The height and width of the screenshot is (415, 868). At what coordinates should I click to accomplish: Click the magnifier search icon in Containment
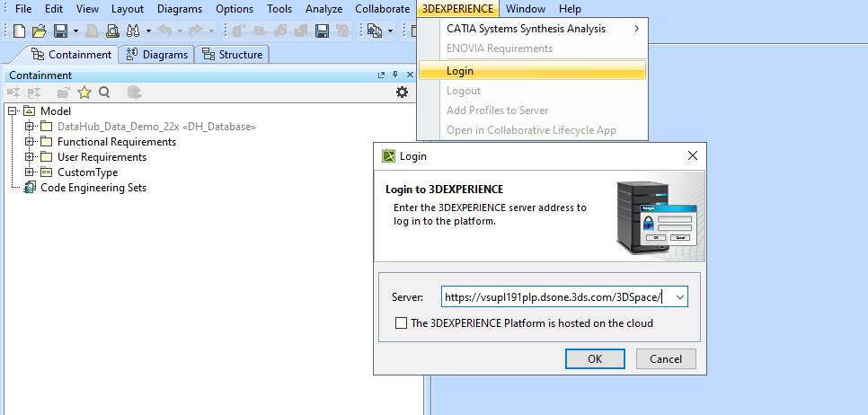pos(104,93)
